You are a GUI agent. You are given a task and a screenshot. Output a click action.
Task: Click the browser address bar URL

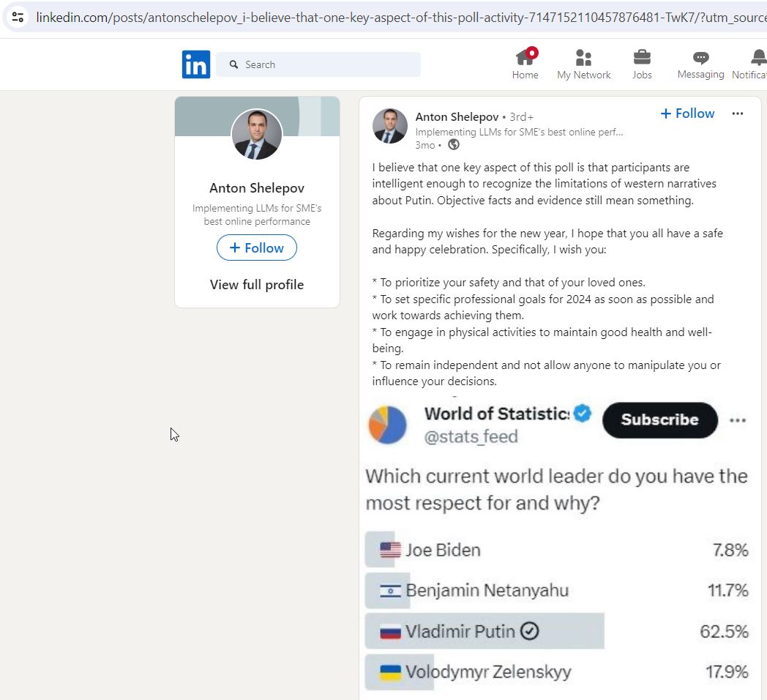point(401,18)
